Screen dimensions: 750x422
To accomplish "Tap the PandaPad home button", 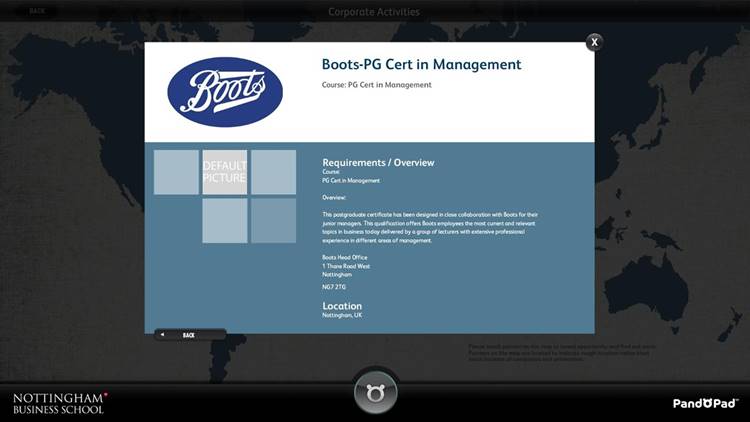I will point(375,393).
